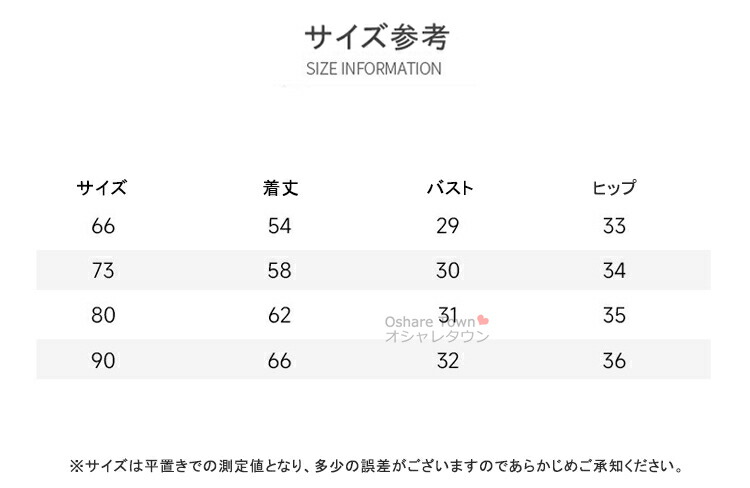Click size 73 in the サイズ column
750x488 pixels.
pyautogui.click(x=103, y=271)
